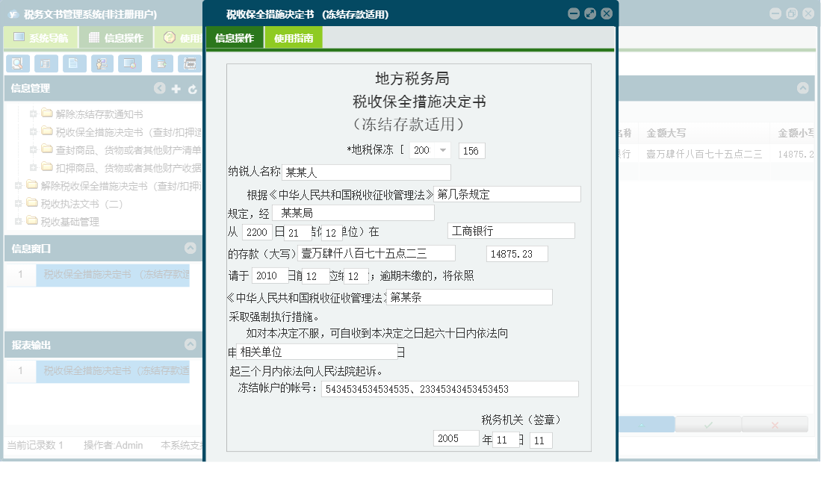Click the user workstation toolbar icon
The height and width of the screenshot is (504, 821).
(102, 63)
